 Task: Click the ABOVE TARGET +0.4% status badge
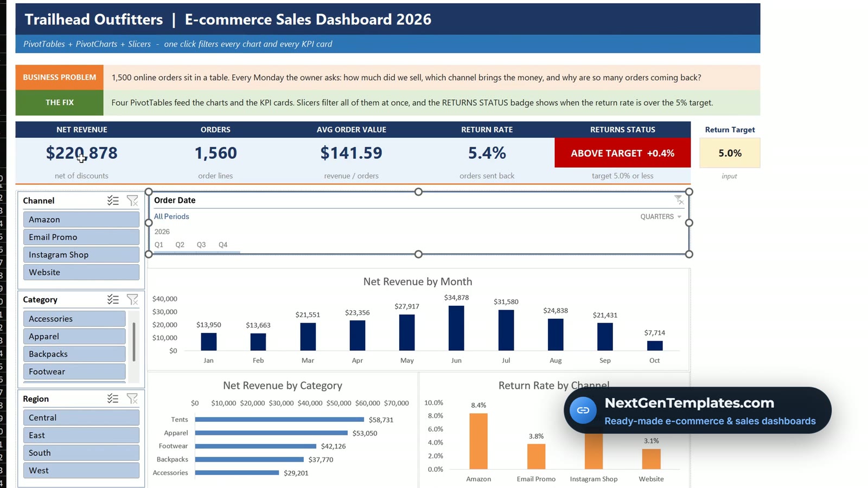pyautogui.click(x=622, y=153)
